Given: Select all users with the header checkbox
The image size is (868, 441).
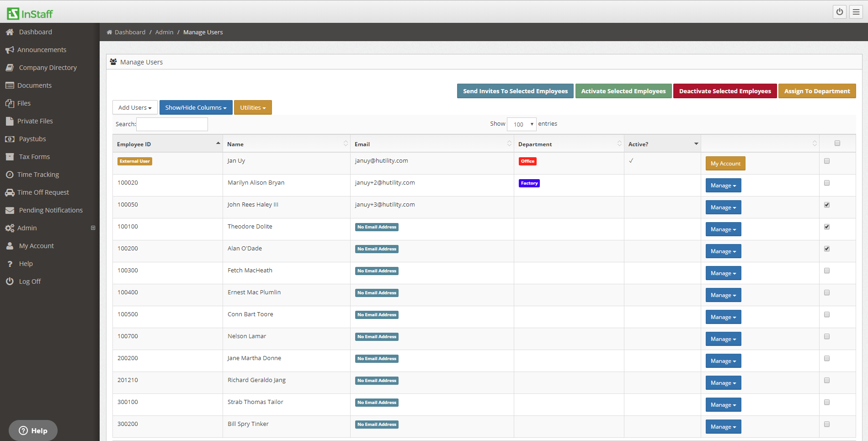Looking at the screenshot, I should (837, 143).
